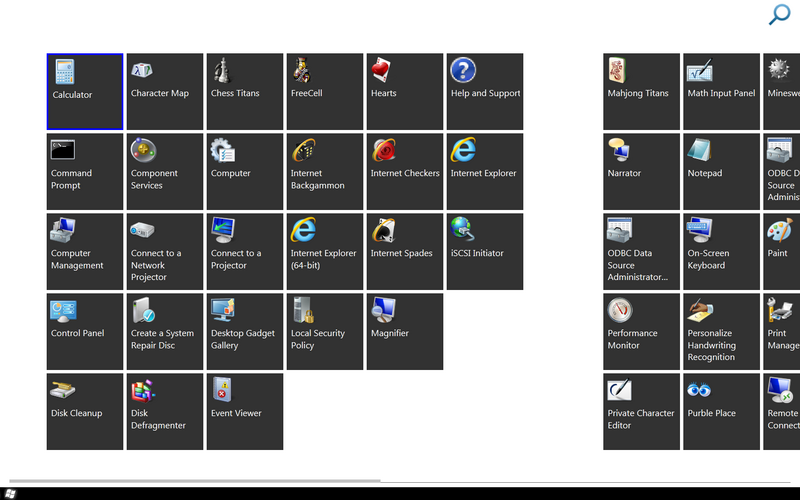This screenshot has width=800, height=500.
Task: Open Internet Explorer (64-bit) tile
Action: point(325,252)
